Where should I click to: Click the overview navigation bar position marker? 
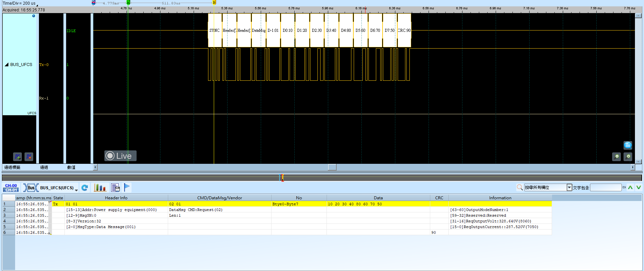pyautogui.click(x=282, y=178)
